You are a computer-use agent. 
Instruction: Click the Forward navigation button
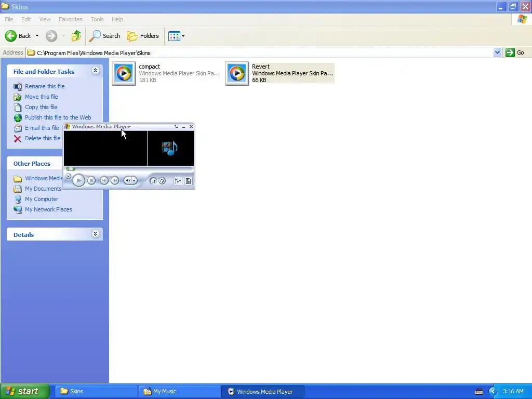[x=51, y=36]
